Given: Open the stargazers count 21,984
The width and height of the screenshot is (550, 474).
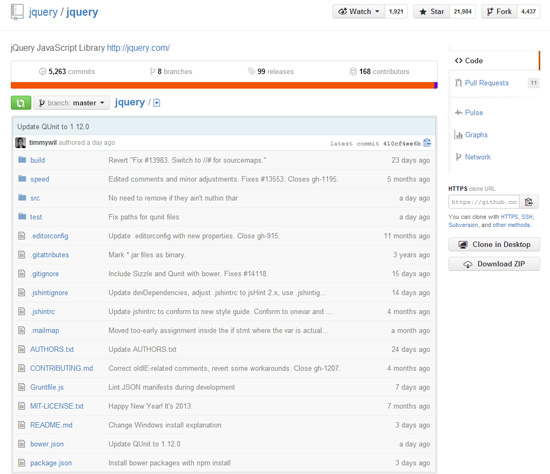Looking at the screenshot, I should click(x=462, y=12).
